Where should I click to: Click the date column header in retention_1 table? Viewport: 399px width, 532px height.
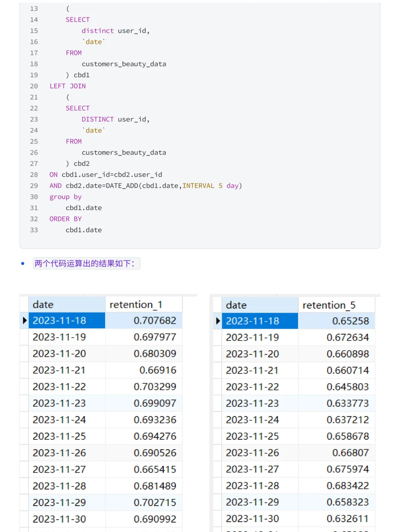pyautogui.click(x=67, y=304)
